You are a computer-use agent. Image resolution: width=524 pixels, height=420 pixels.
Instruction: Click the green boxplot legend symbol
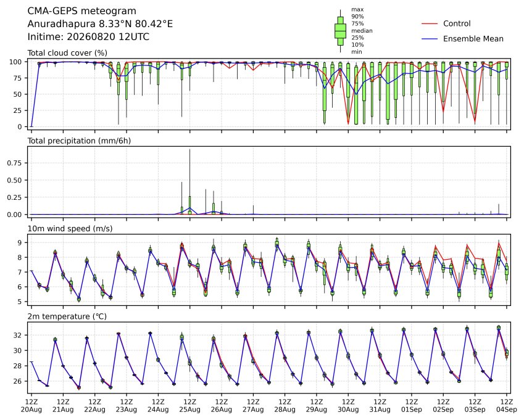[x=340, y=31]
